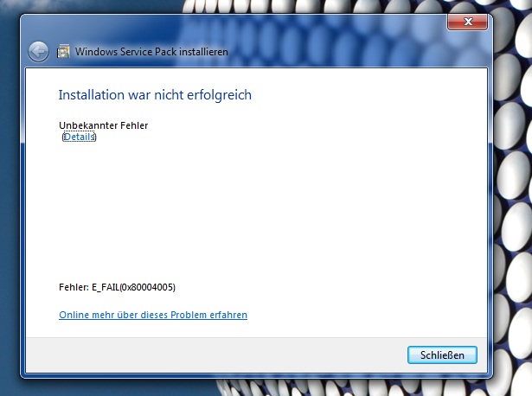This screenshot has width=532, height=396.
Task: Select the 'Unbekannter Fehler' message text
Action: click(x=104, y=125)
